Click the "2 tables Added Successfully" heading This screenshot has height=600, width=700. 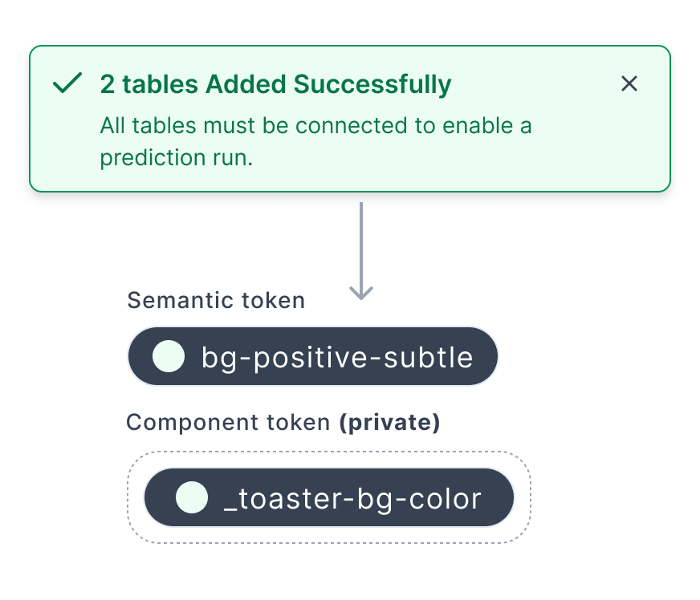point(275,84)
